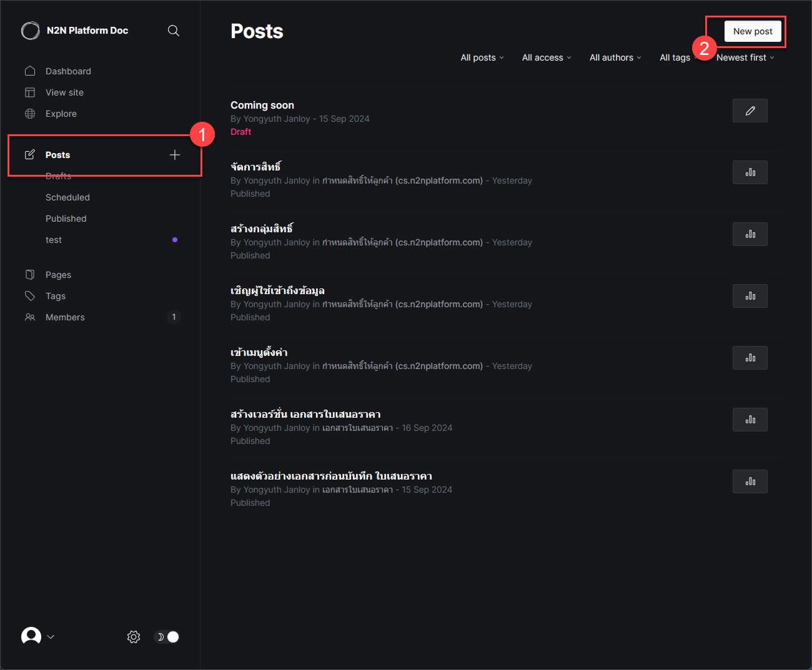Screen dimensions: 812x670
Task: Click the New post button
Action: pos(753,31)
